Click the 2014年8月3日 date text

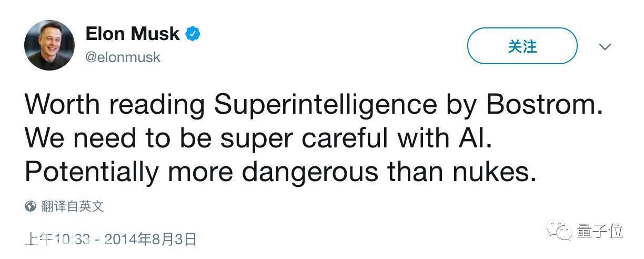(x=150, y=239)
